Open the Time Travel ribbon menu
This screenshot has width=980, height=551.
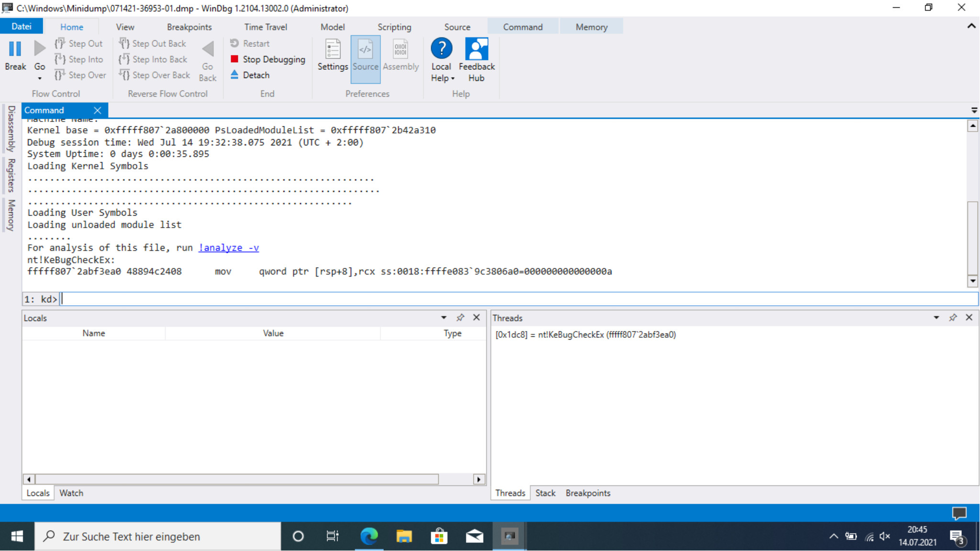[x=266, y=27]
